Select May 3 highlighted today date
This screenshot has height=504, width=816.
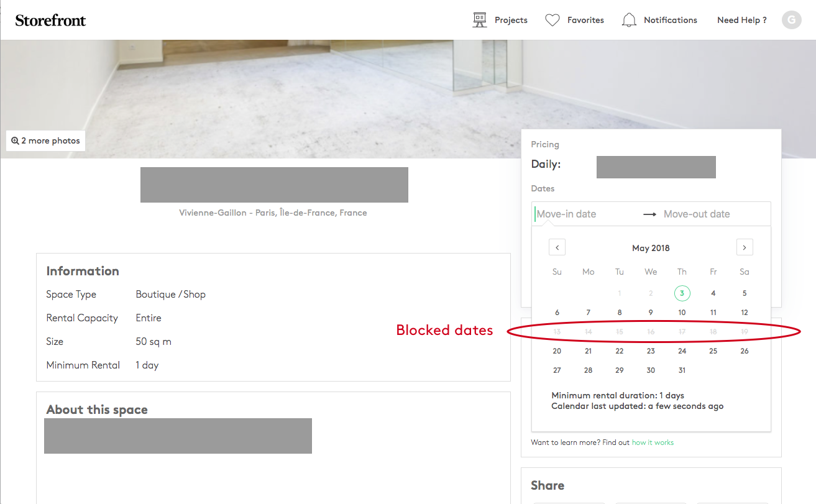coord(682,293)
